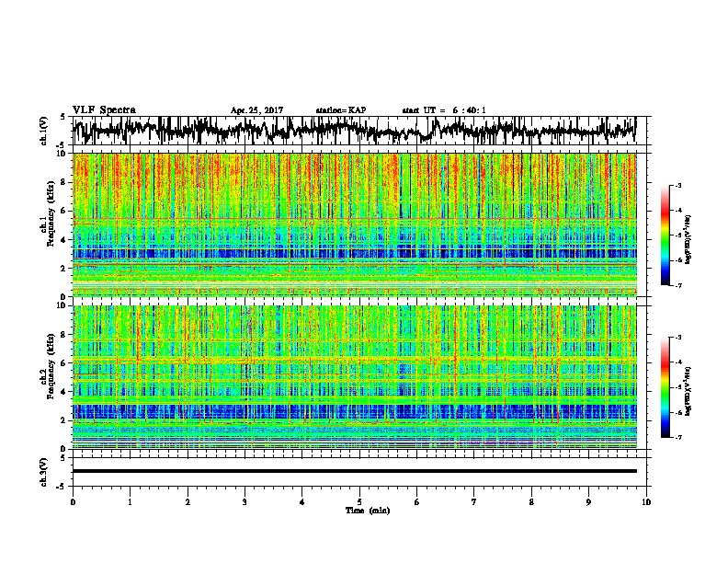Click the '6' kHz tick on ch.1 spectrogram
This screenshot has width=728, height=563.
pos(64,212)
